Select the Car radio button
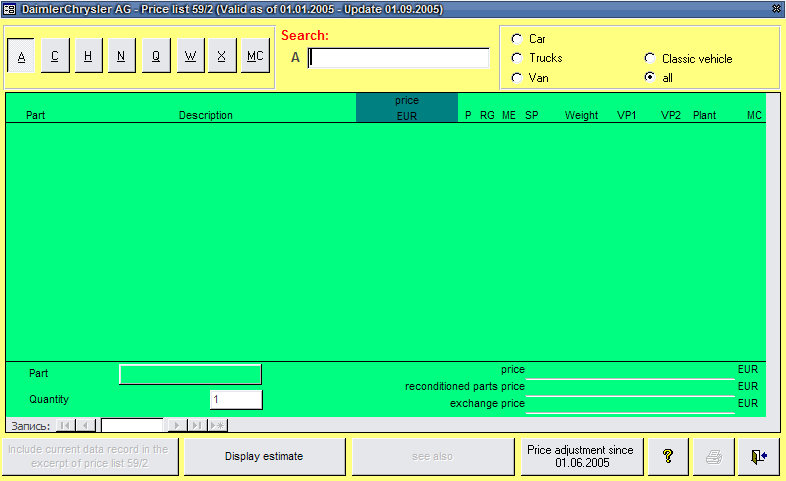786x481 pixels. coord(517,39)
